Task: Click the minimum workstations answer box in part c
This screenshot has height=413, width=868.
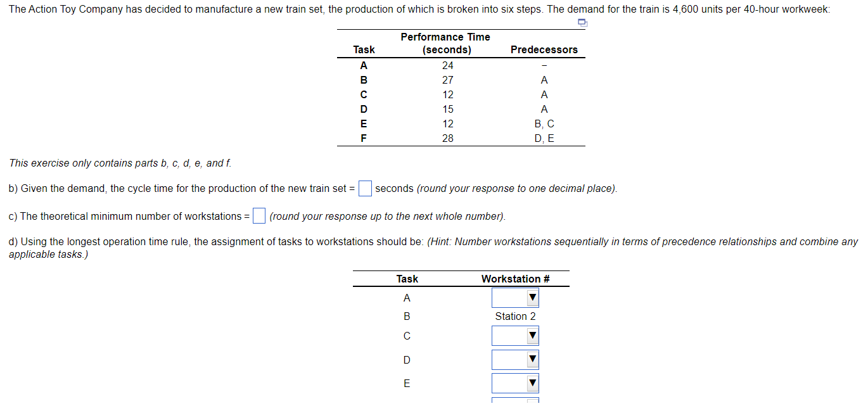Action: pyautogui.click(x=258, y=215)
